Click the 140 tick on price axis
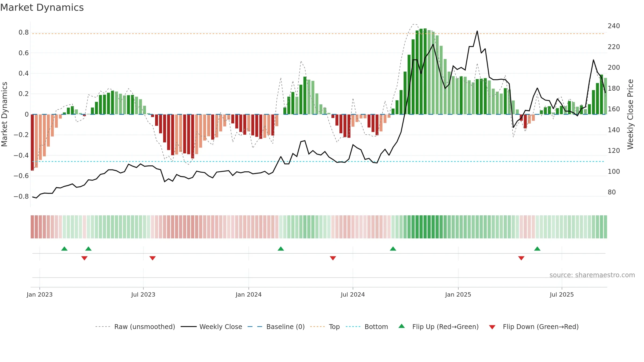 pos(614,130)
